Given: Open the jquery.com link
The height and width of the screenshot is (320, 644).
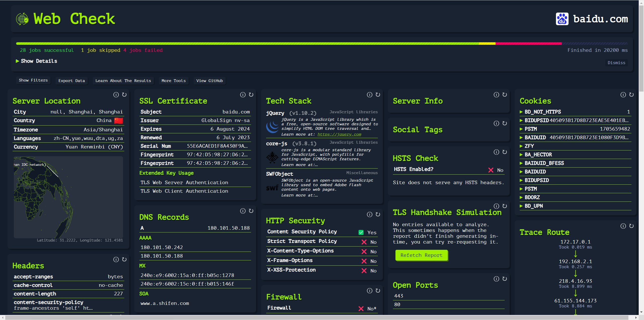Looking at the screenshot, I should (339, 134).
